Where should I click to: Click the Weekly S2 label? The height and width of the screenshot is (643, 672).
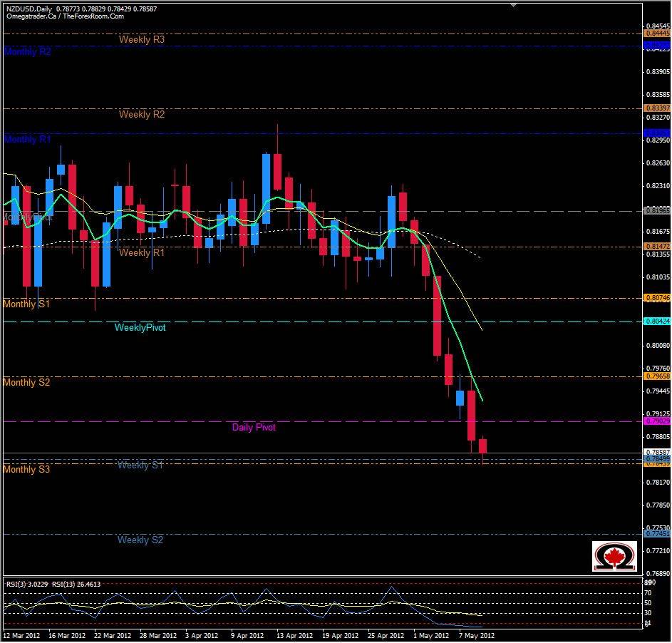point(140,540)
